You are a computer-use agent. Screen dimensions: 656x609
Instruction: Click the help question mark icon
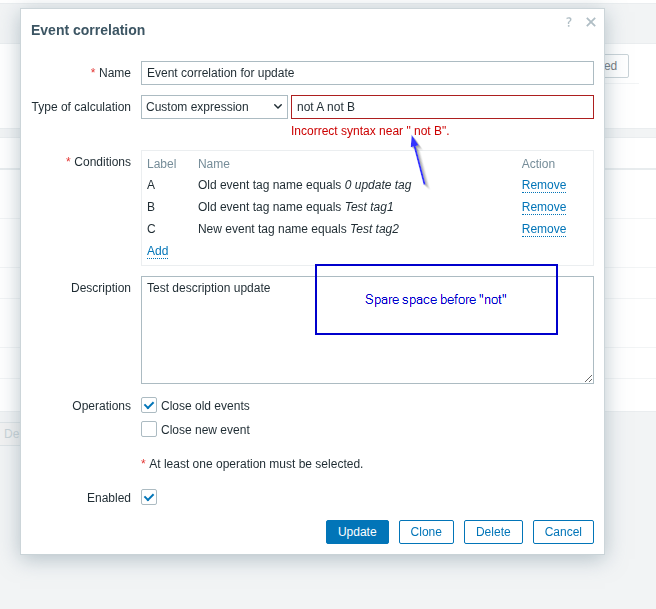569,22
